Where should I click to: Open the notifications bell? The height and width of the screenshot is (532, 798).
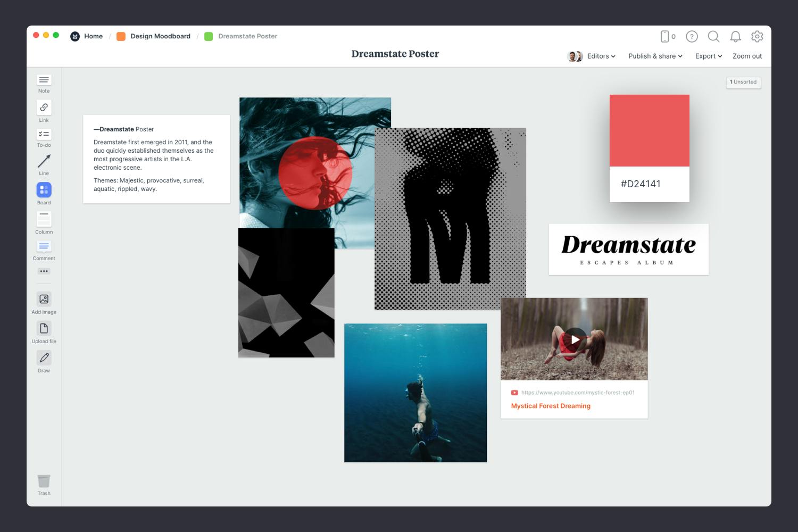tap(735, 37)
